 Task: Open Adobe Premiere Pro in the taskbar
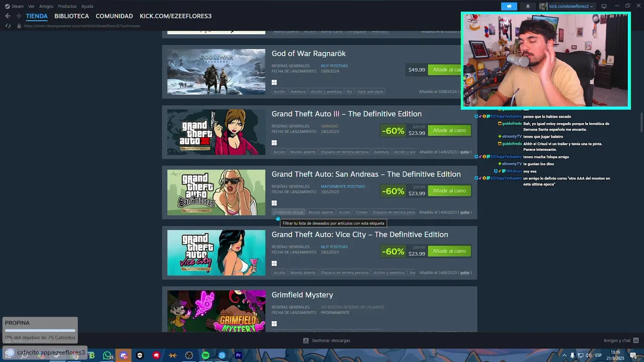click(238, 355)
